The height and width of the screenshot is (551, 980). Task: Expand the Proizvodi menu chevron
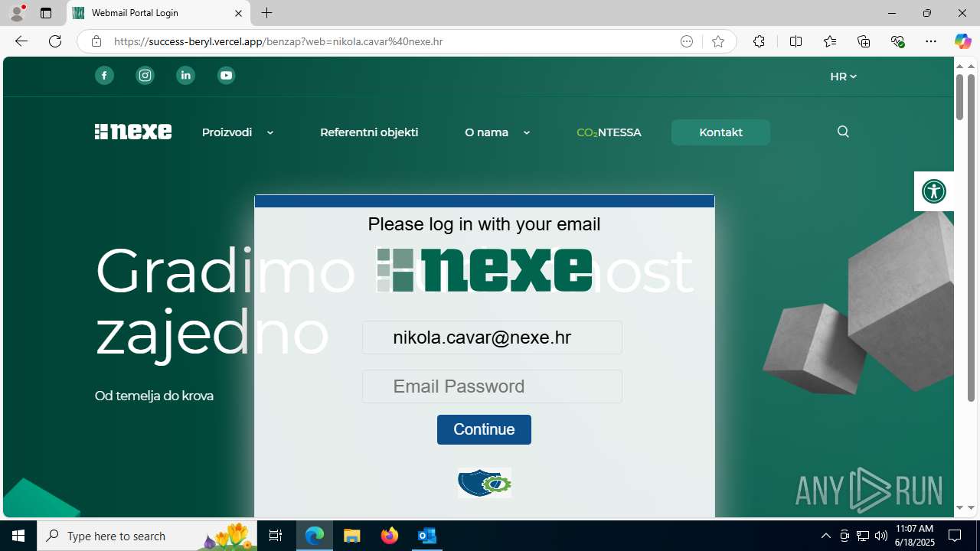pos(270,133)
